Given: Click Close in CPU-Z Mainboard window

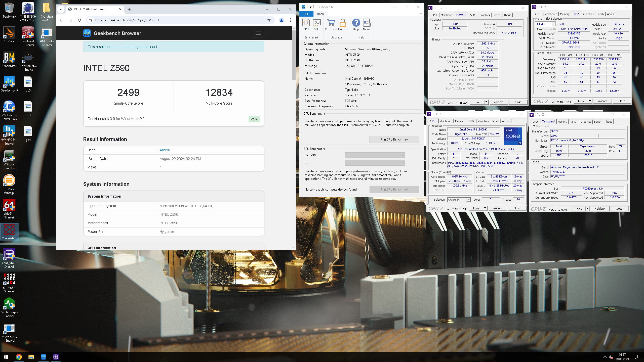Looking at the screenshot, I should (619, 209).
